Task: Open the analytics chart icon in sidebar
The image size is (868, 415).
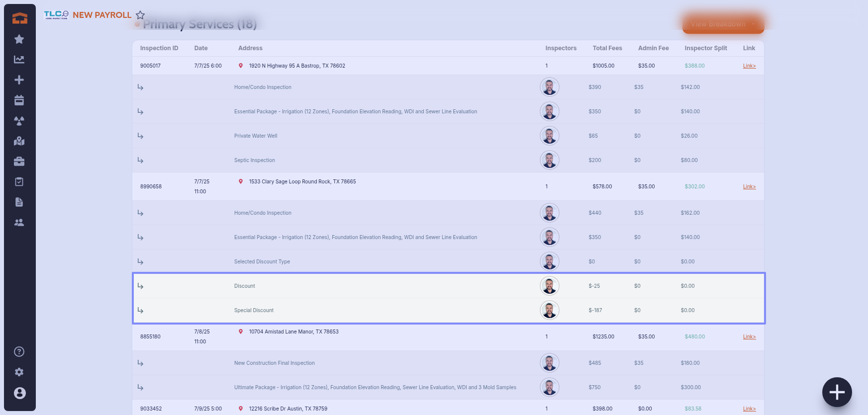Action: coord(19,60)
